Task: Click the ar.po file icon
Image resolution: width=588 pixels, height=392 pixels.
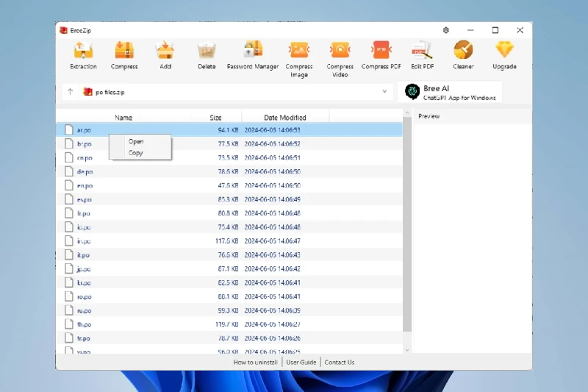Action: coord(68,129)
